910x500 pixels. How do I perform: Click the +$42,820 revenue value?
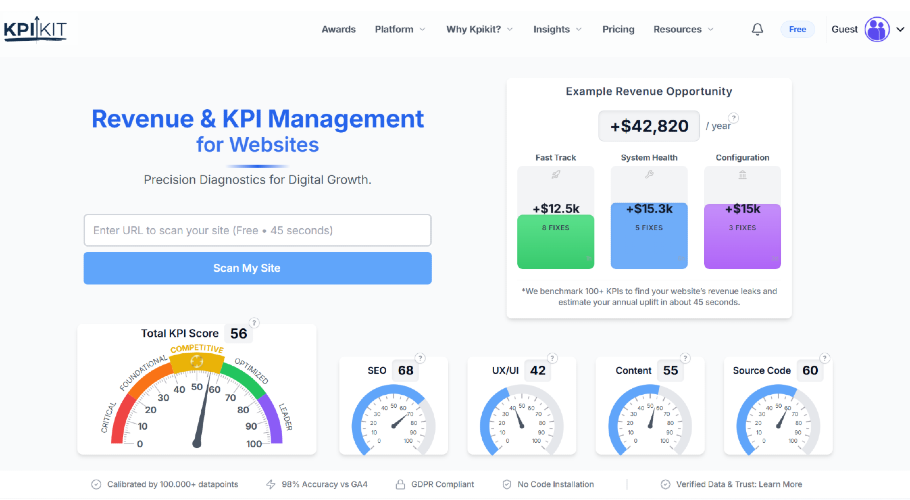click(x=649, y=126)
